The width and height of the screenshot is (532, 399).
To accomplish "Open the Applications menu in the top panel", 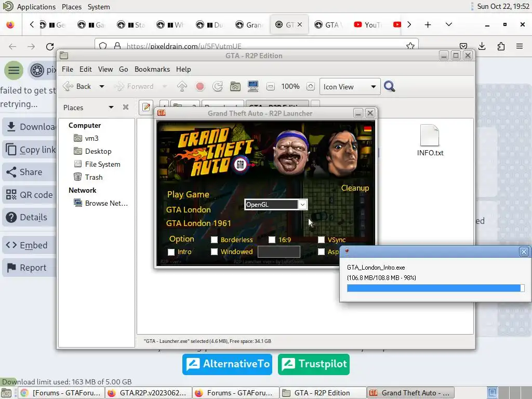I will [x=36, y=7].
